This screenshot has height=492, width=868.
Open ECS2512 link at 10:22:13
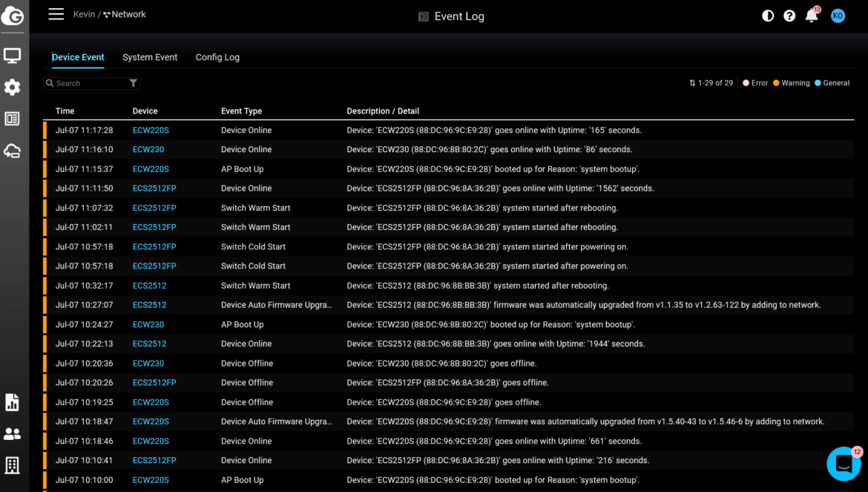(x=149, y=344)
